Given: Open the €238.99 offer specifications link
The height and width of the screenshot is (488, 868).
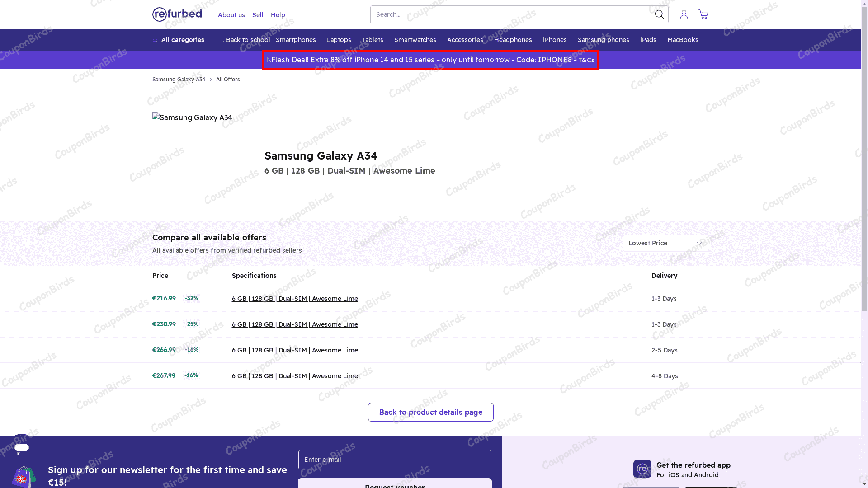Looking at the screenshot, I should 295,324.
